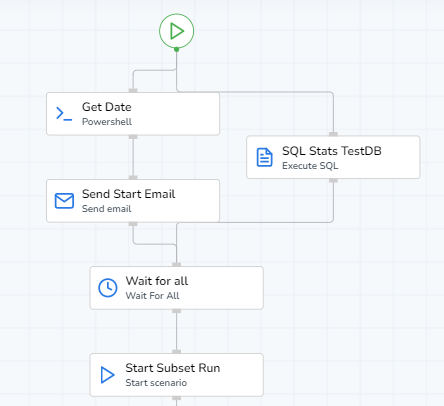
Task: Click the Execute SQL subtitle text
Action: tap(310, 166)
